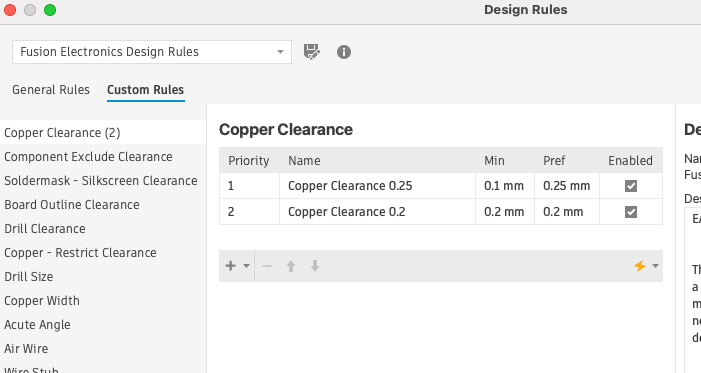Open the dropdown arrow beside the lightning bolt
This screenshot has width=701, height=373.
pos(655,266)
